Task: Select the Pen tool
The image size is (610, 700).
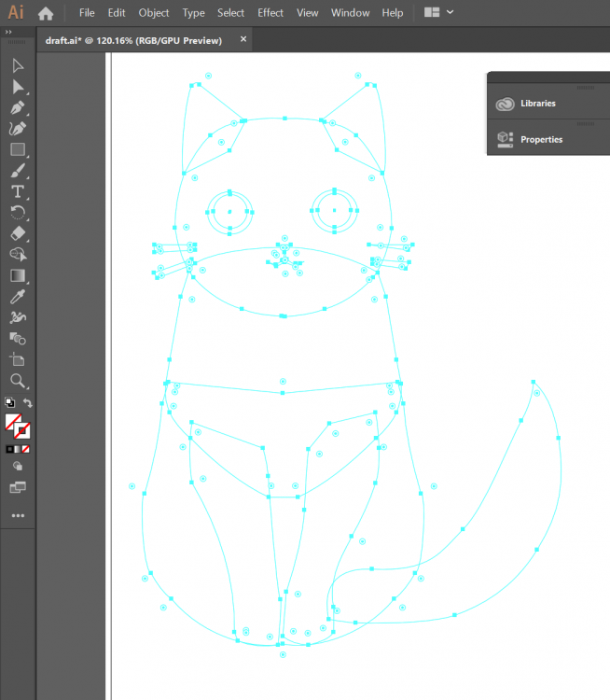Action: [17, 107]
